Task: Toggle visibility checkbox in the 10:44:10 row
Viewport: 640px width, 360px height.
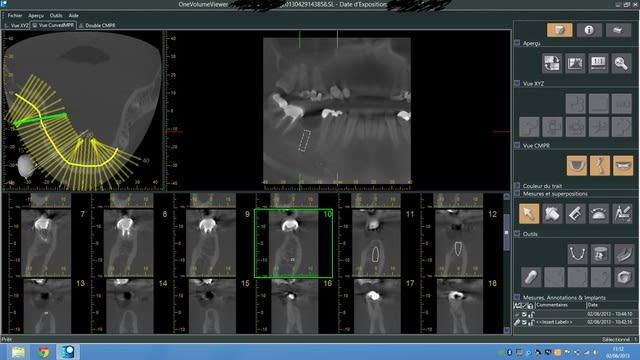Action: click(x=524, y=314)
